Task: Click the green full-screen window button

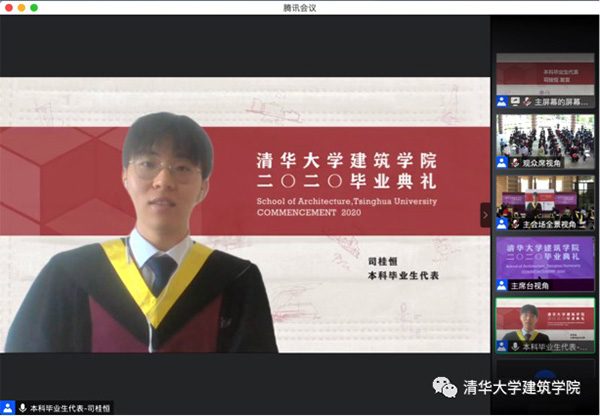Action: [34, 8]
